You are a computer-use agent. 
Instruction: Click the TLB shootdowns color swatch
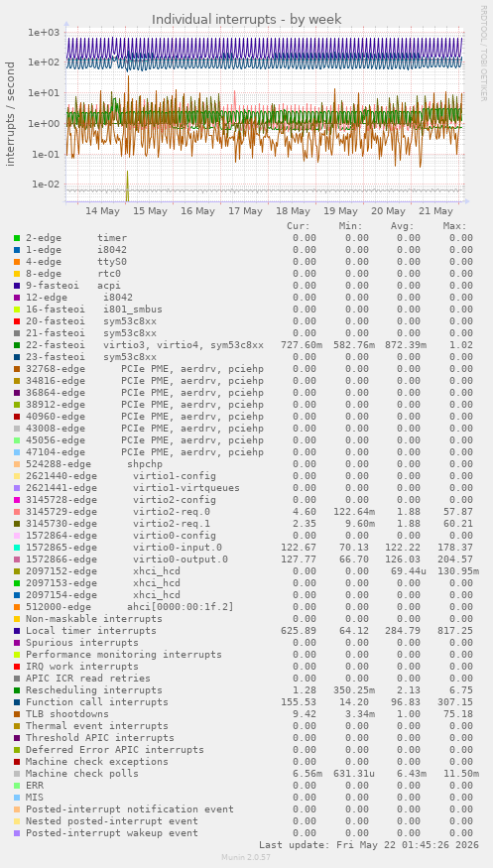[x=17, y=714]
